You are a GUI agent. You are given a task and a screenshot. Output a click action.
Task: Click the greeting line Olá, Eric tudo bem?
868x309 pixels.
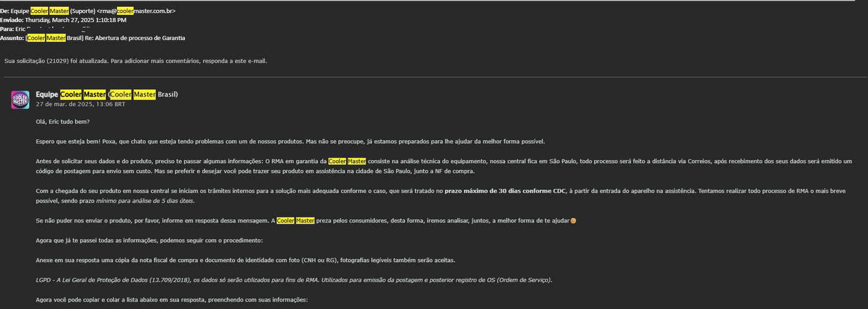point(62,122)
